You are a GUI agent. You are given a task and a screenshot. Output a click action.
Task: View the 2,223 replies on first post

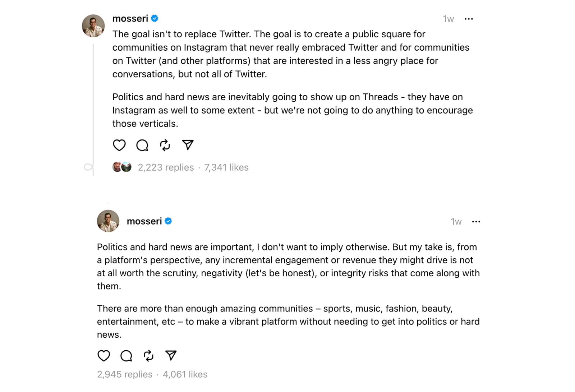(166, 167)
